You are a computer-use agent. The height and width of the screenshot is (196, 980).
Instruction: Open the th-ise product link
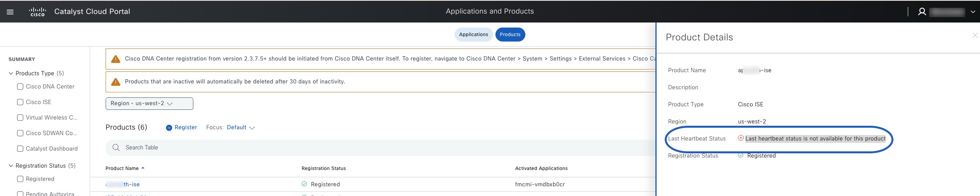123,184
